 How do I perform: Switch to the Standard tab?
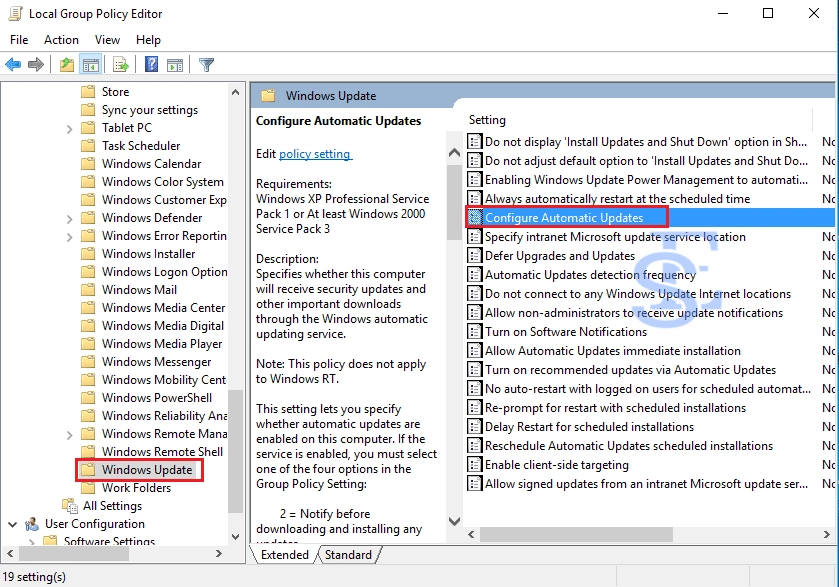348,555
